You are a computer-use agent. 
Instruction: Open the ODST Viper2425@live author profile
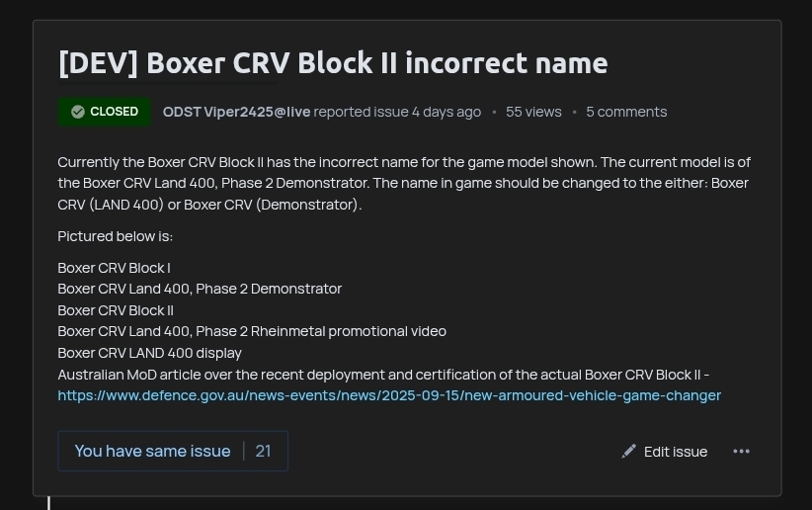click(236, 112)
